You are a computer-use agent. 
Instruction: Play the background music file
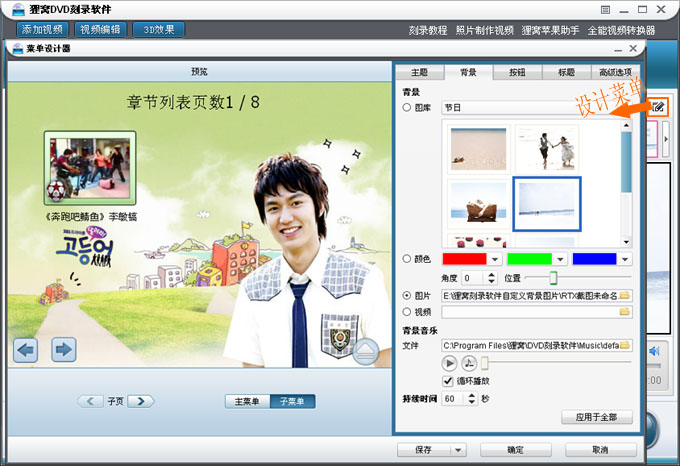(449, 363)
